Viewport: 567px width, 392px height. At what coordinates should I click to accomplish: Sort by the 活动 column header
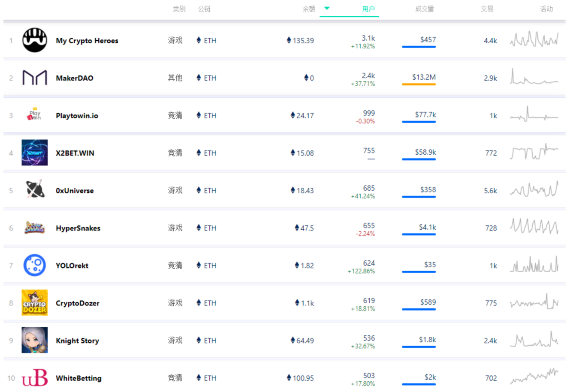tap(546, 9)
